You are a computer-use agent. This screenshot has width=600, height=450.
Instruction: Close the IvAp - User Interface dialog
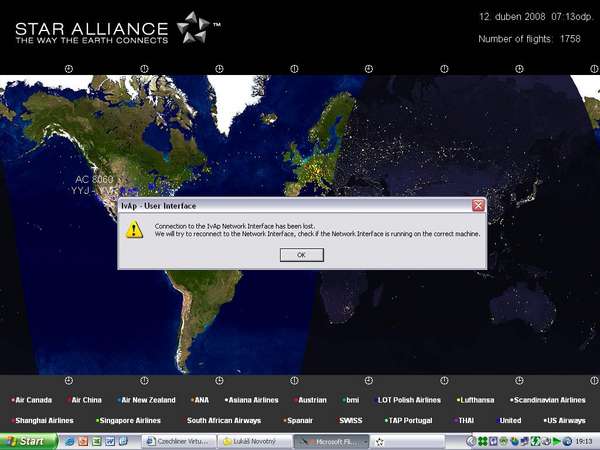tap(478, 205)
